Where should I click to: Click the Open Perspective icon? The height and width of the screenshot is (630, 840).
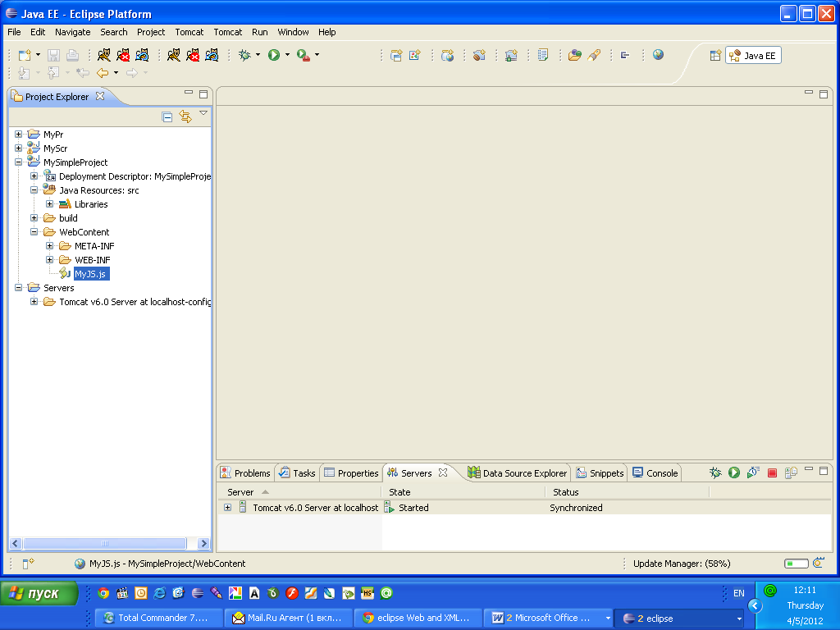click(x=715, y=55)
